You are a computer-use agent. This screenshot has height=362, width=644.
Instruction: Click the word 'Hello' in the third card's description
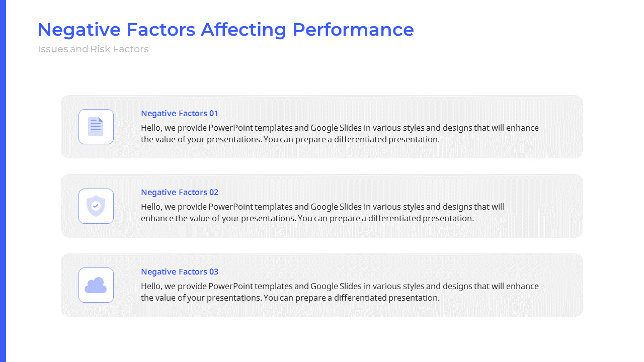[151, 286]
